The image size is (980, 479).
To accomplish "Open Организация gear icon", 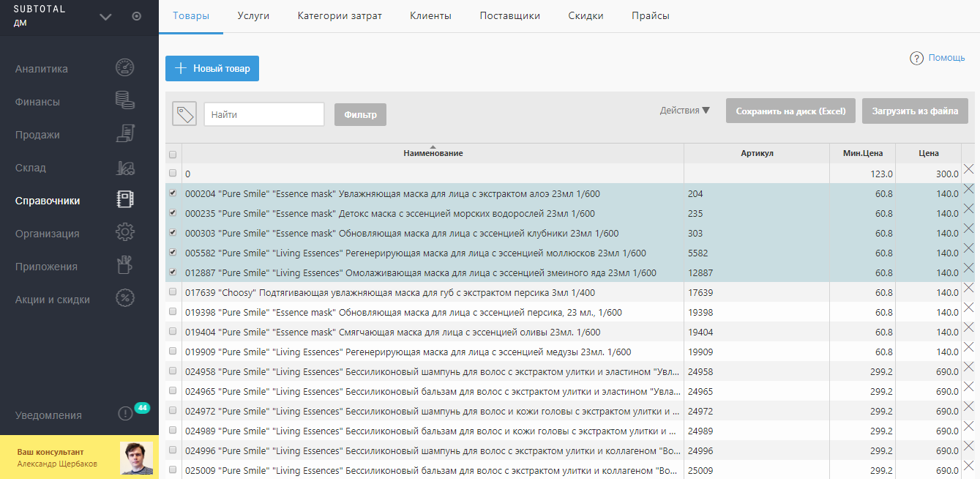I will [125, 234].
